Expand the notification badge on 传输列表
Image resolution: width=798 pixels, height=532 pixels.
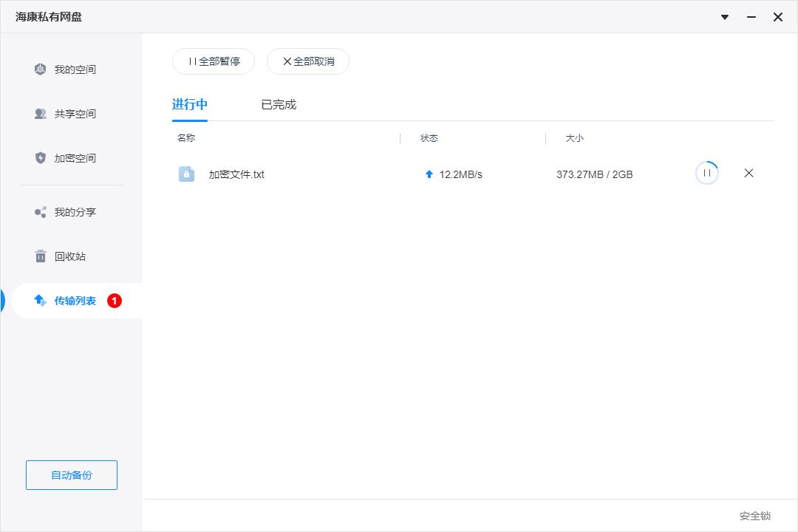click(x=114, y=301)
